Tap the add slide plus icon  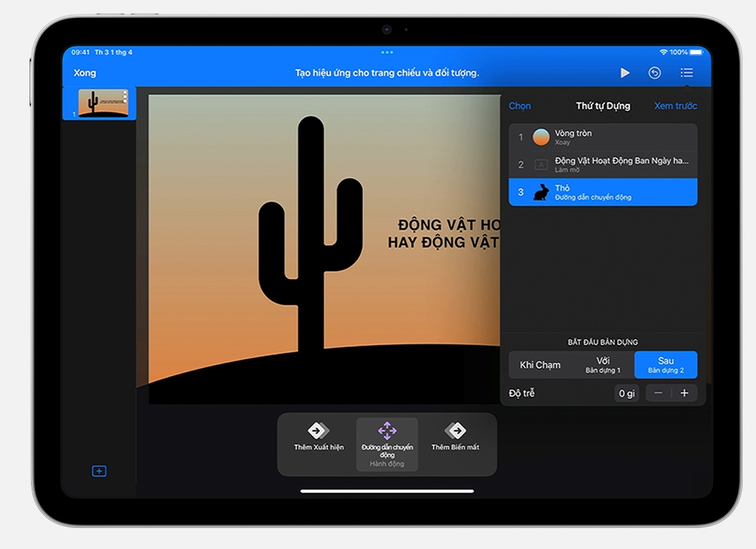tap(99, 471)
